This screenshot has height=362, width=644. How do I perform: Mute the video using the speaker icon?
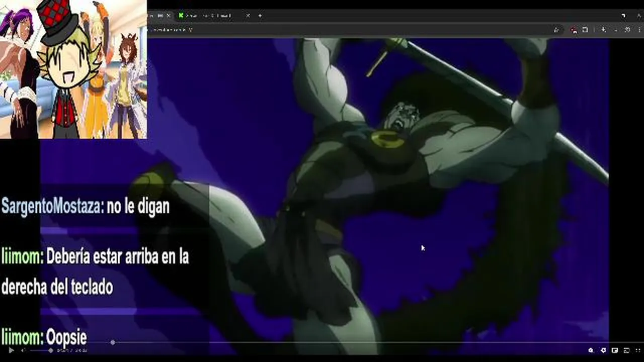(23, 350)
